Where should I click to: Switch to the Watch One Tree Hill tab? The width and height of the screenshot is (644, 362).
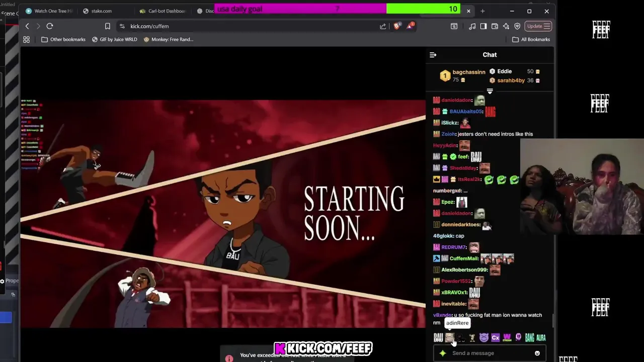coord(49,11)
